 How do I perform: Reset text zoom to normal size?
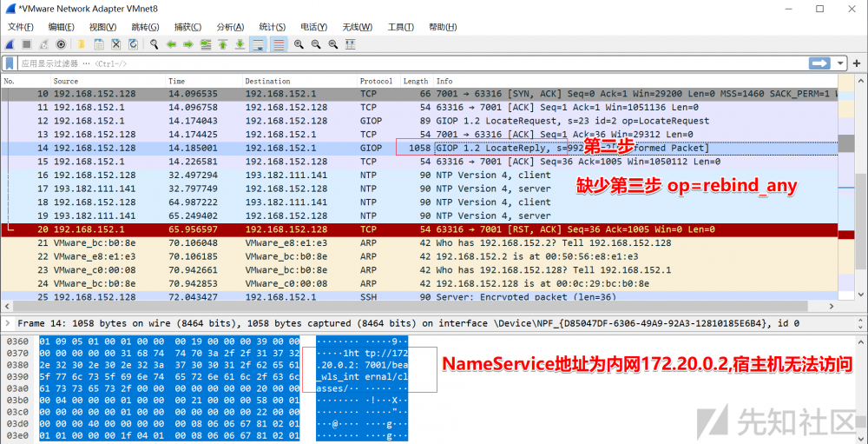coord(332,44)
